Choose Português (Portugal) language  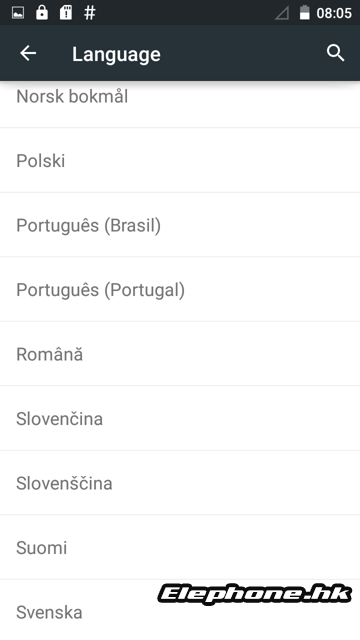coord(180,289)
